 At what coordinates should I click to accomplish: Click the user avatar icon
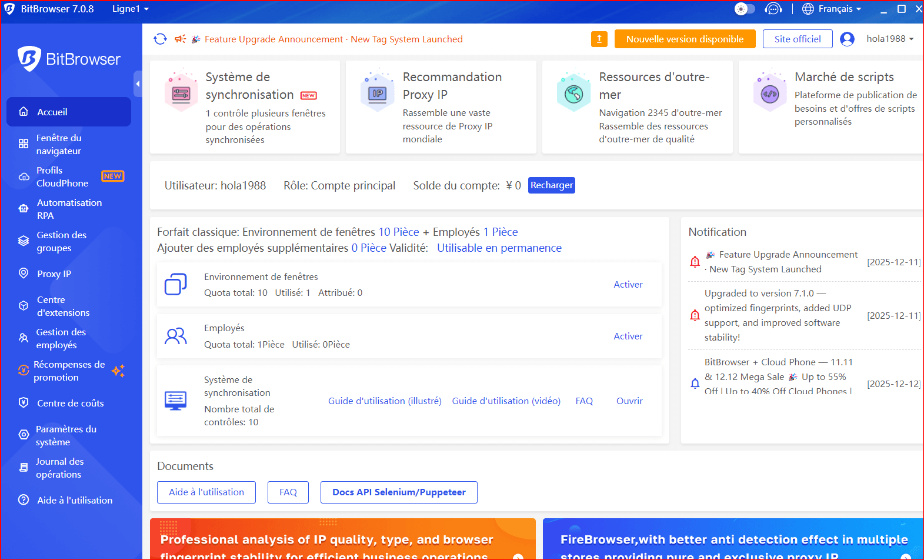pyautogui.click(x=847, y=39)
